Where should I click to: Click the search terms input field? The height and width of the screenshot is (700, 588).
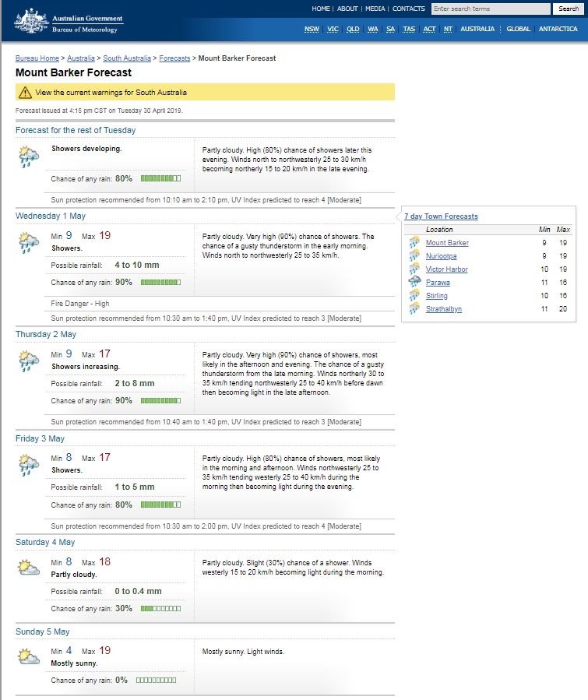tap(491, 9)
